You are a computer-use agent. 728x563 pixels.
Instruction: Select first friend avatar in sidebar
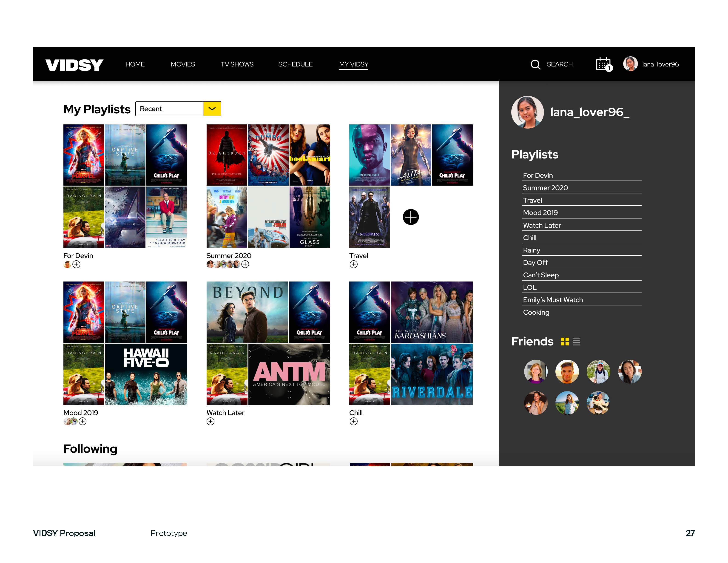coord(536,371)
